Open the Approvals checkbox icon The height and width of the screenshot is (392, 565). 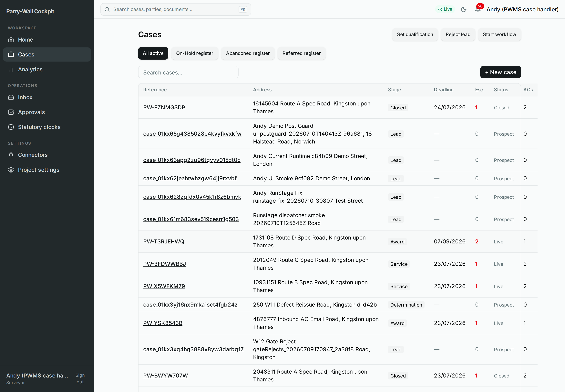11,112
